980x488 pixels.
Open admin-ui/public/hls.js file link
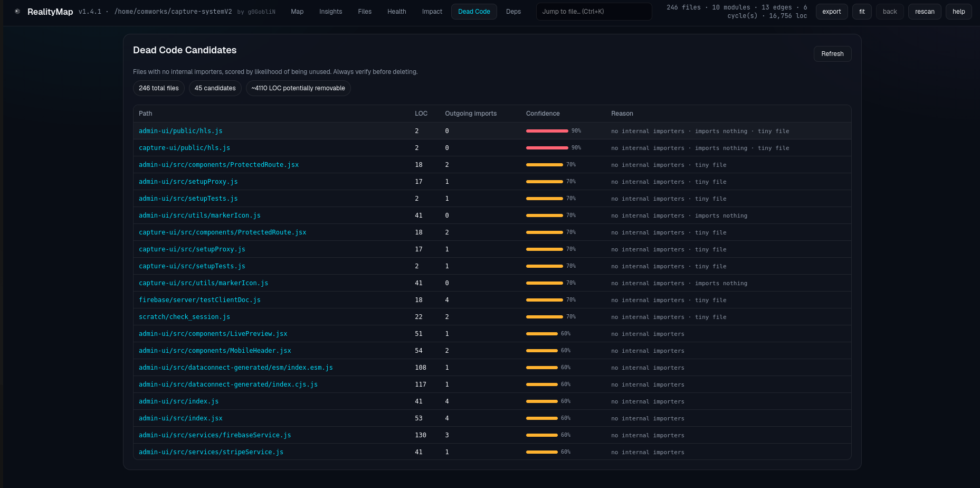pos(180,131)
